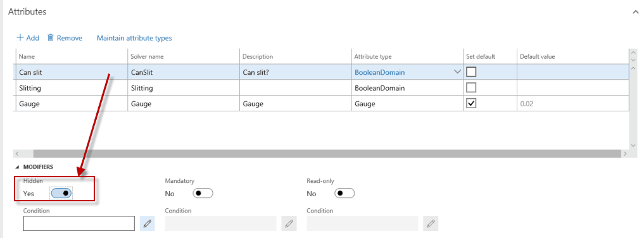Collapse the MODIFIERS group triangle
Image resolution: width=644 pixels, height=238 pixels.
tap(17, 167)
